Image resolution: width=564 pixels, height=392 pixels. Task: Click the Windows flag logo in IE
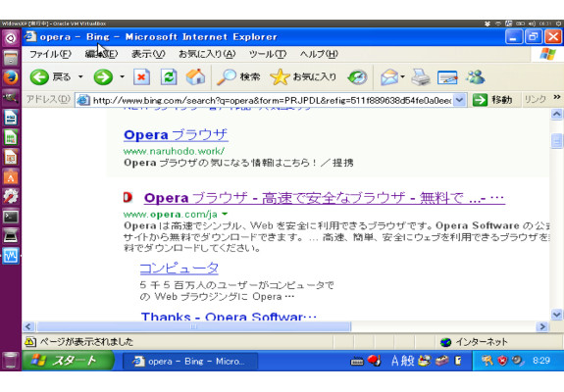[547, 54]
